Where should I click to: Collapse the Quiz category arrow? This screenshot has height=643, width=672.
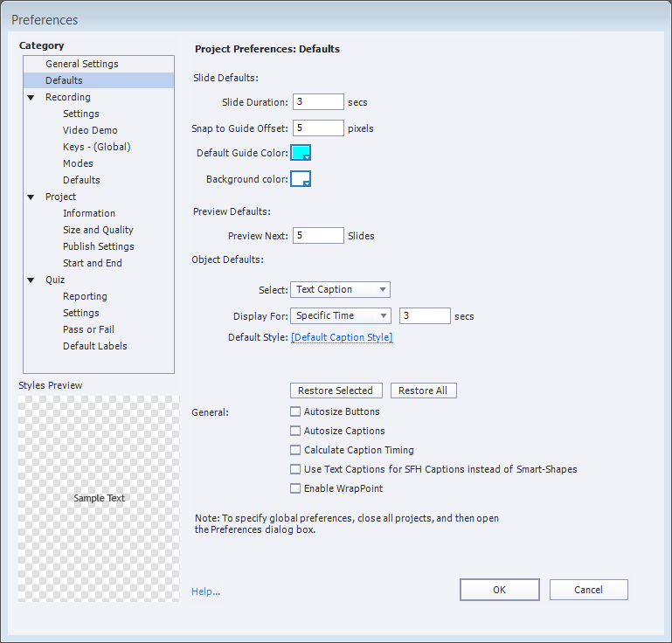31,280
